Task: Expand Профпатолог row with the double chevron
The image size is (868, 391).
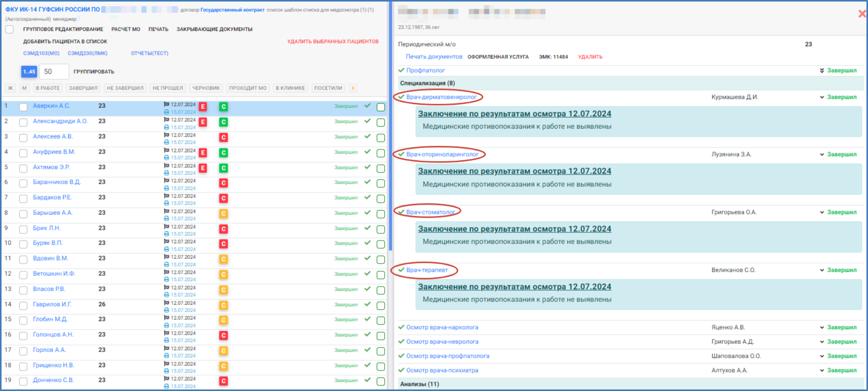Action: (821, 71)
